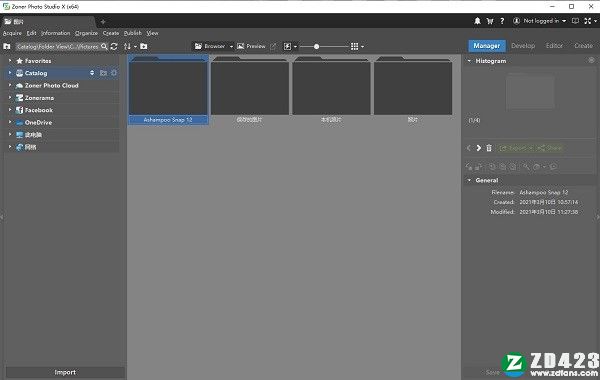Click the refresh icon
The image size is (600, 380).
[114, 46]
